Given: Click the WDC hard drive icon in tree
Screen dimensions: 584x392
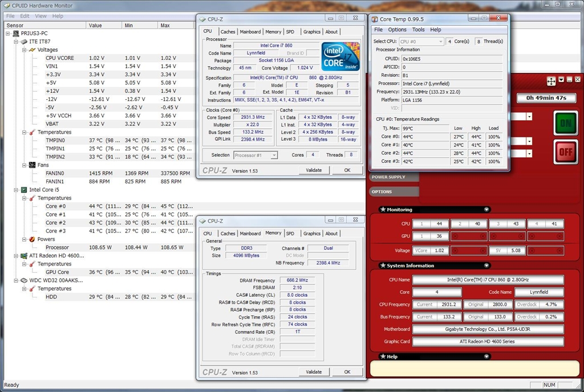Looking at the screenshot, I should tap(24, 280).
